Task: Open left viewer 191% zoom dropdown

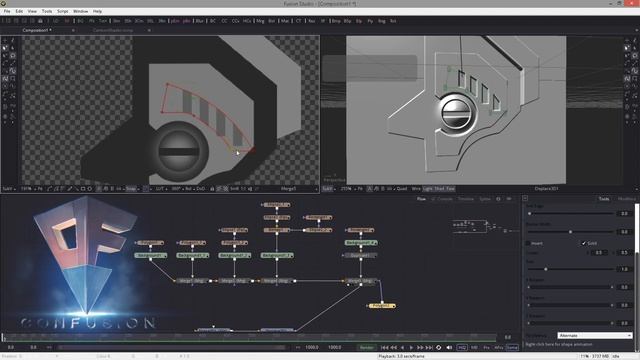Action: 27,189
